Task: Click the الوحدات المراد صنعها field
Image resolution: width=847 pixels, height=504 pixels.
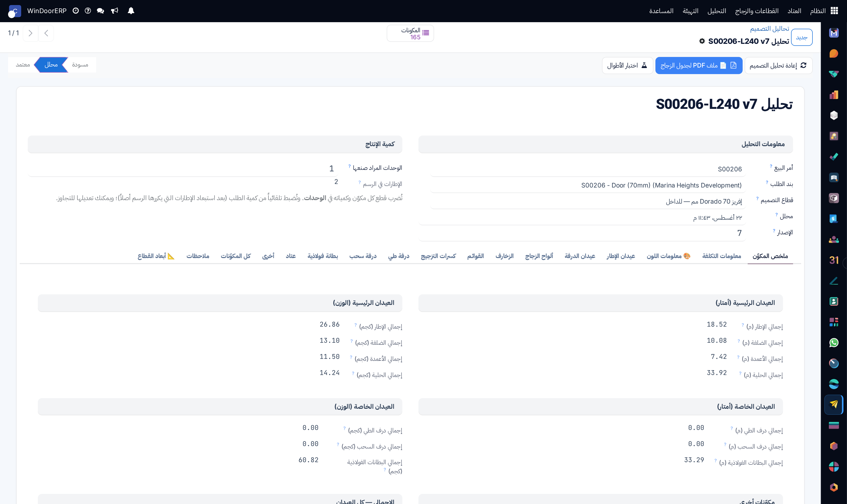Action: 183,168
